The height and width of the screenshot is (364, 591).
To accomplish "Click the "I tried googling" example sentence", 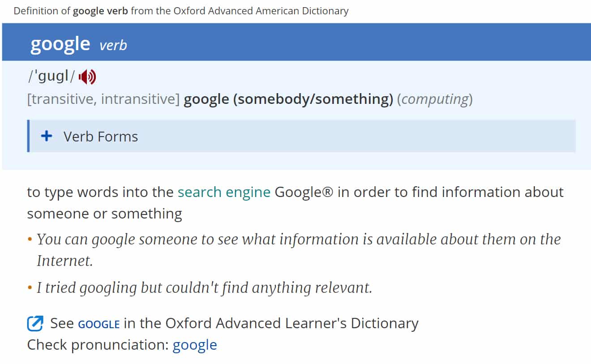I will point(204,287).
